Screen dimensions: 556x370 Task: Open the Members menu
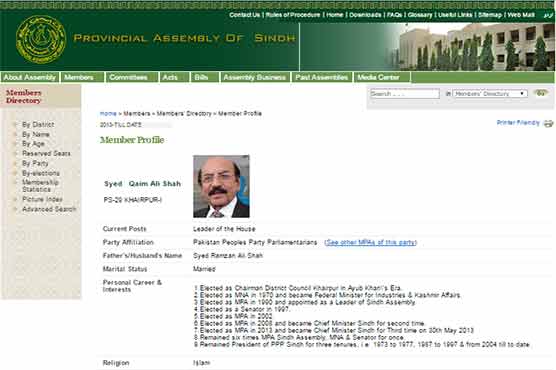click(x=83, y=77)
